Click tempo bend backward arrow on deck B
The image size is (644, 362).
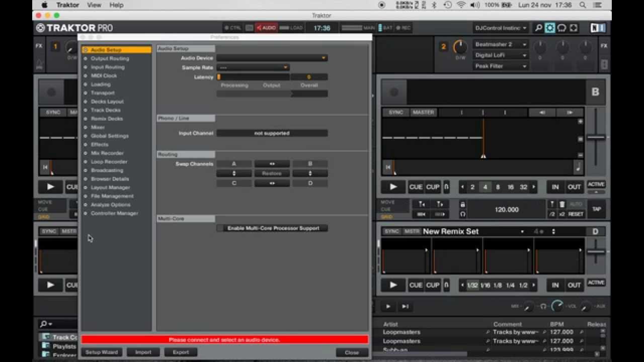pyautogui.click(x=542, y=113)
